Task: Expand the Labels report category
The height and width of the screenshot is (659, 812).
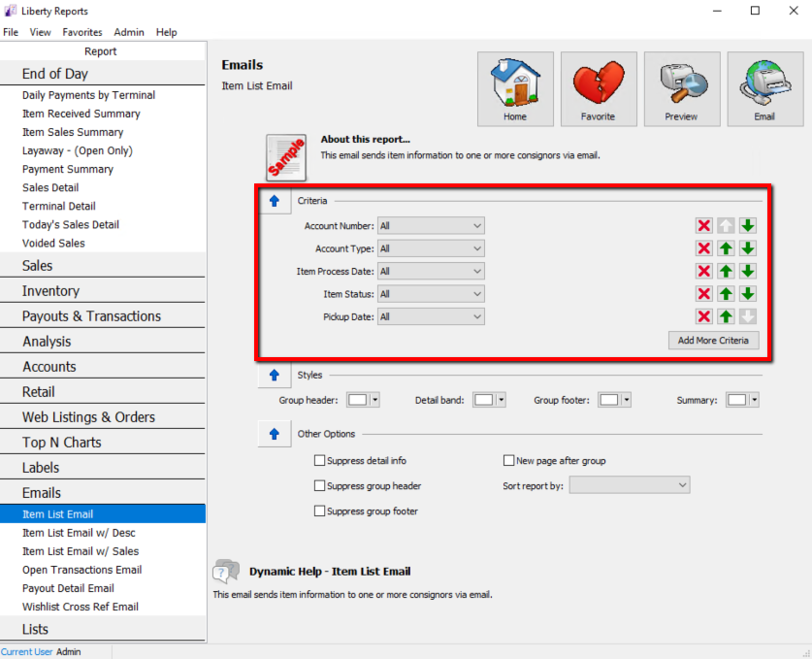Action: click(103, 468)
